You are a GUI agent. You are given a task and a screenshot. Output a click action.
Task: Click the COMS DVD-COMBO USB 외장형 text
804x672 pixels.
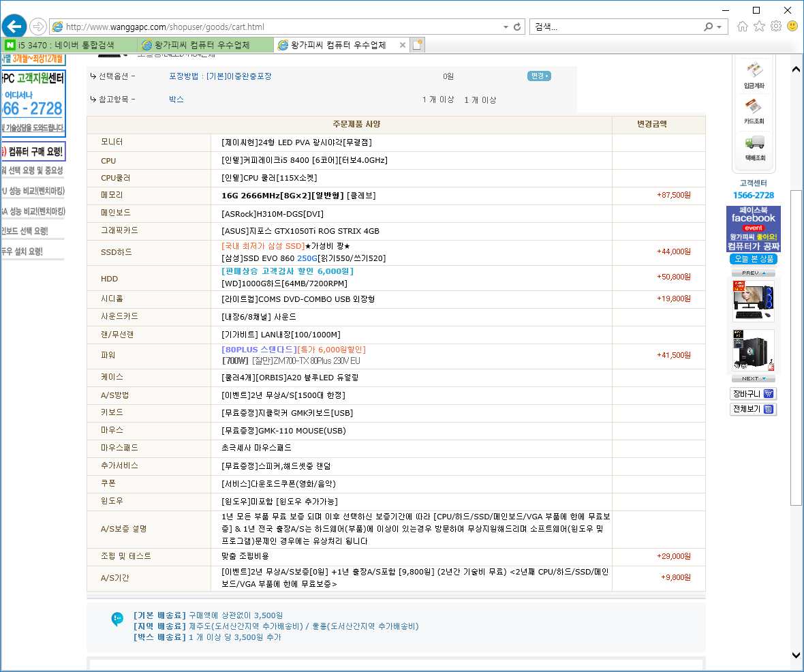click(298, 299)
